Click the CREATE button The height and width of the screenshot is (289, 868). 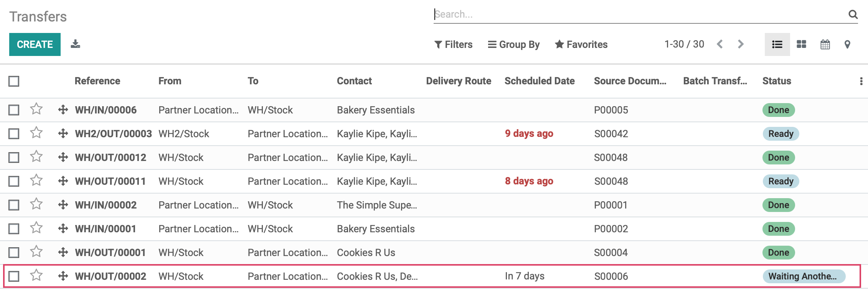coord(35,44)
